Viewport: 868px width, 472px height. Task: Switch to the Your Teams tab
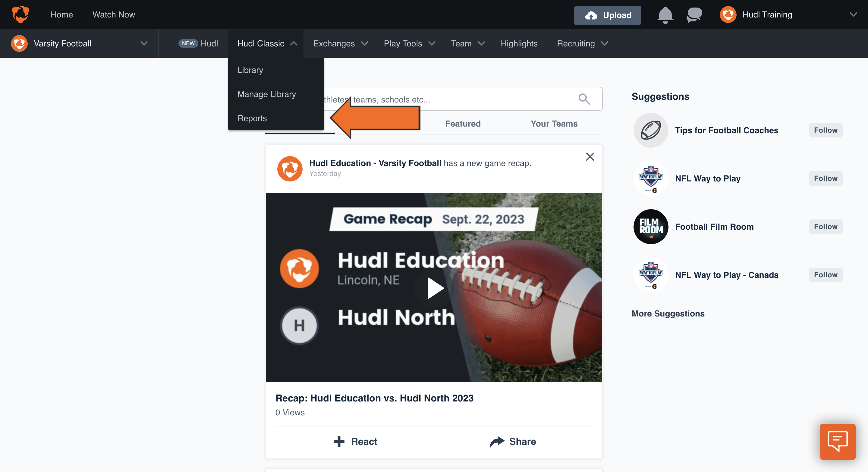(x=554, y=124)
